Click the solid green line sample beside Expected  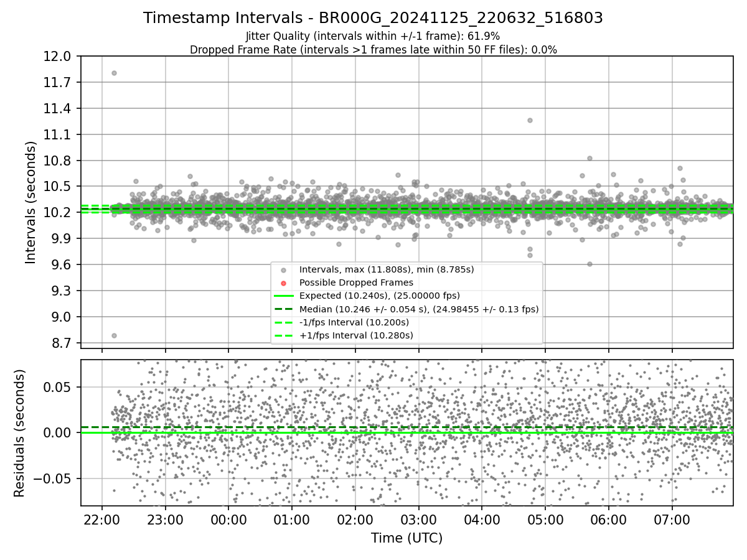284,296
